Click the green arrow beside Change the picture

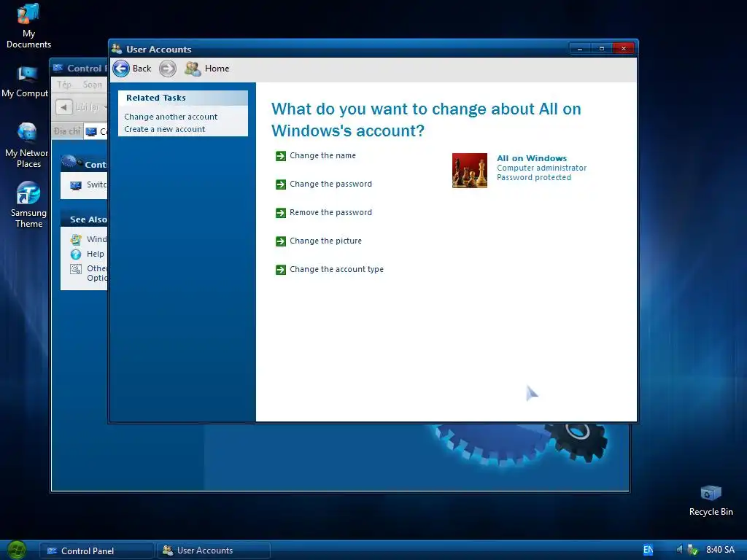click(281, 241)
